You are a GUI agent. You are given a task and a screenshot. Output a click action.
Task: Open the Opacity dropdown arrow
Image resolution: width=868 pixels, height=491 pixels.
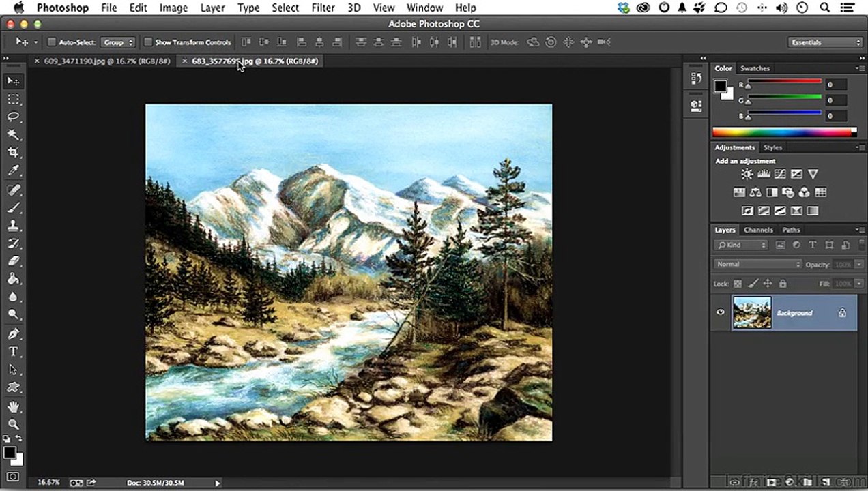pos(858,265)
